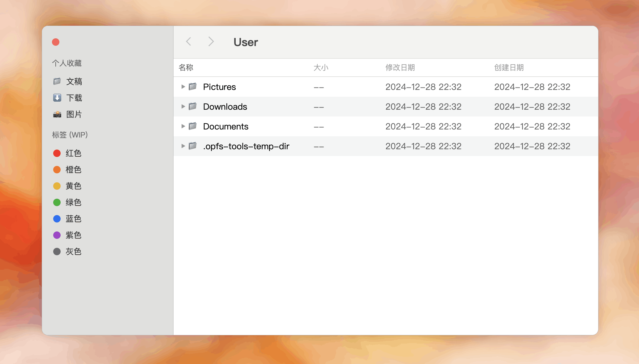
Task: Expand the Downloads folder disclosure triangle
Action: [183, 107]
